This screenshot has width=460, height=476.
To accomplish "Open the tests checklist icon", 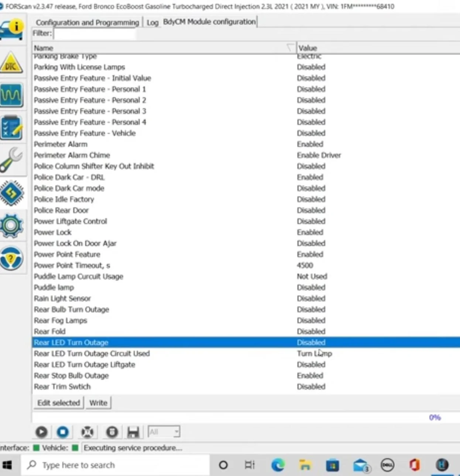I will coord(12,128).
